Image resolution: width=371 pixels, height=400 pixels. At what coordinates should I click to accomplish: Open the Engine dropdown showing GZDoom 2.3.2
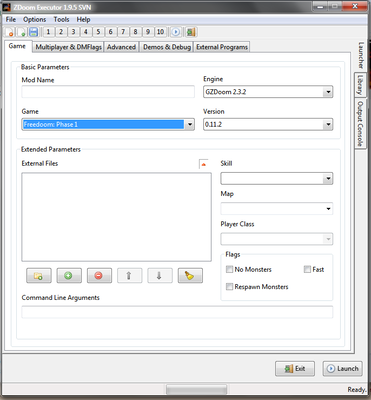point(268,92)
